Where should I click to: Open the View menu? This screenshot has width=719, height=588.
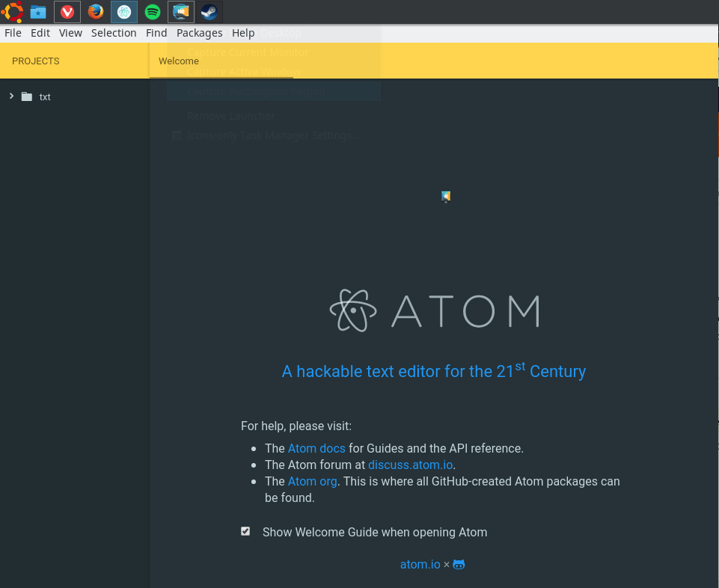70,33
